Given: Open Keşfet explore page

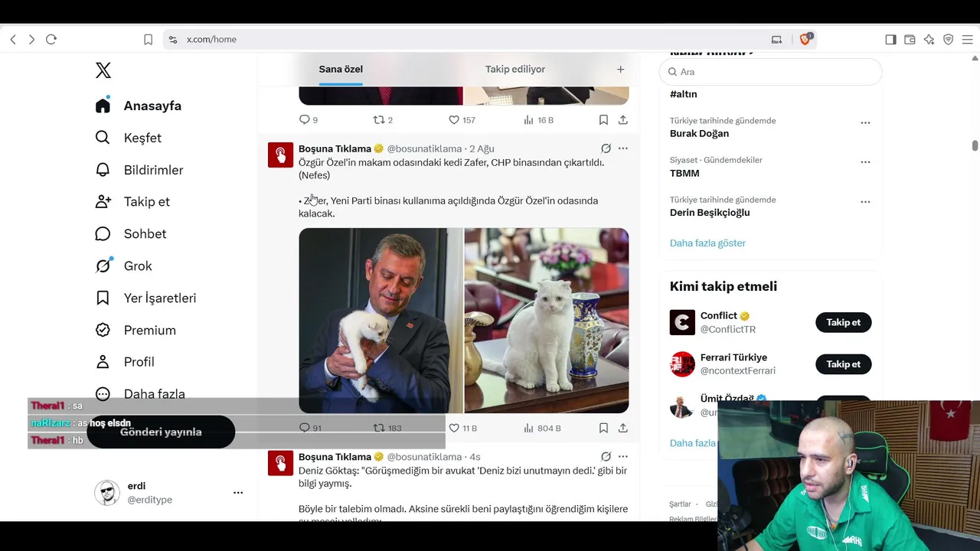Looking at the screenshot, I should [128, 138].
